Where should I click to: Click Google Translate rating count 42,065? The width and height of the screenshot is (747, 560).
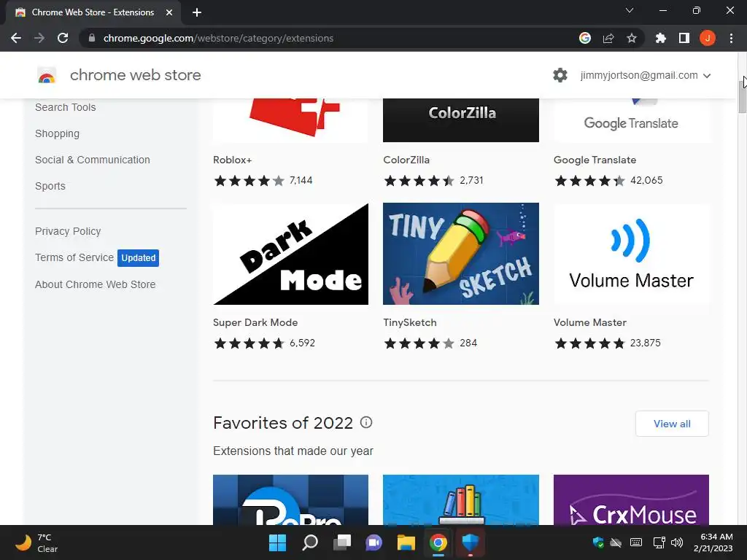click(646, 181)
